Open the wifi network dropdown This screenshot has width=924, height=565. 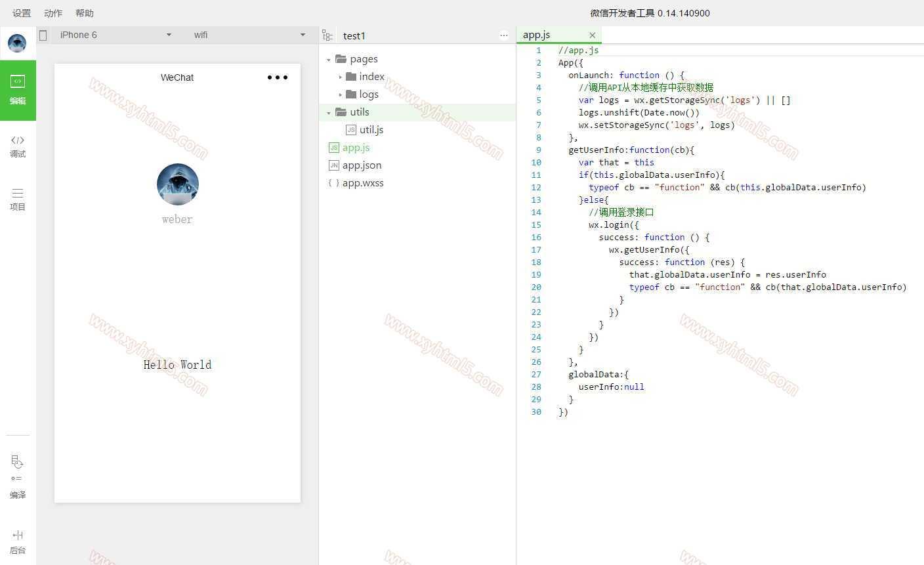click(x=249, y=35)
